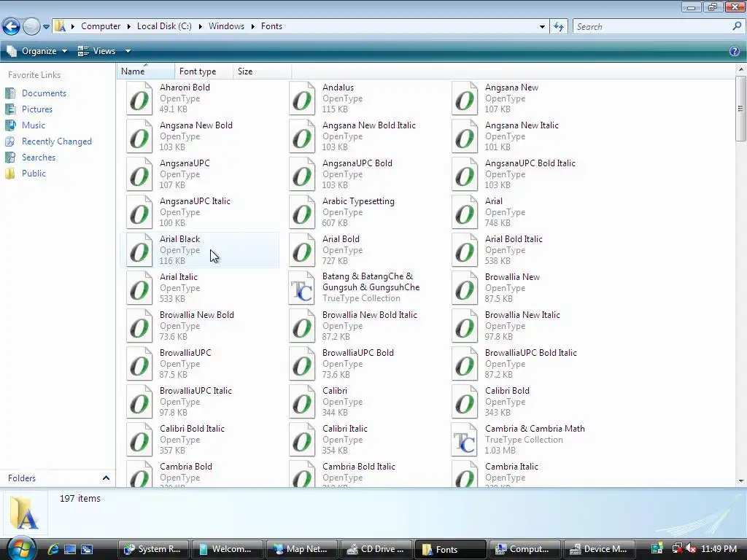Switch to the Device M... taskbar window

pos(600,549)
